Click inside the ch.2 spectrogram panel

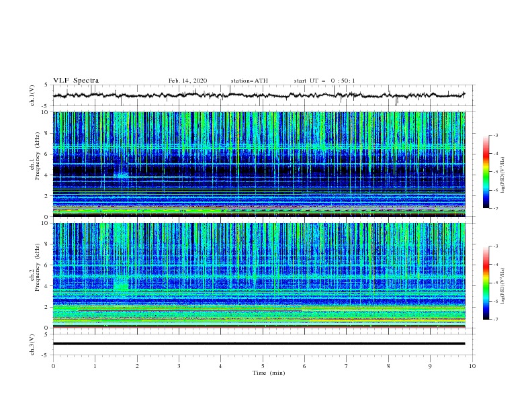point(259,275)
